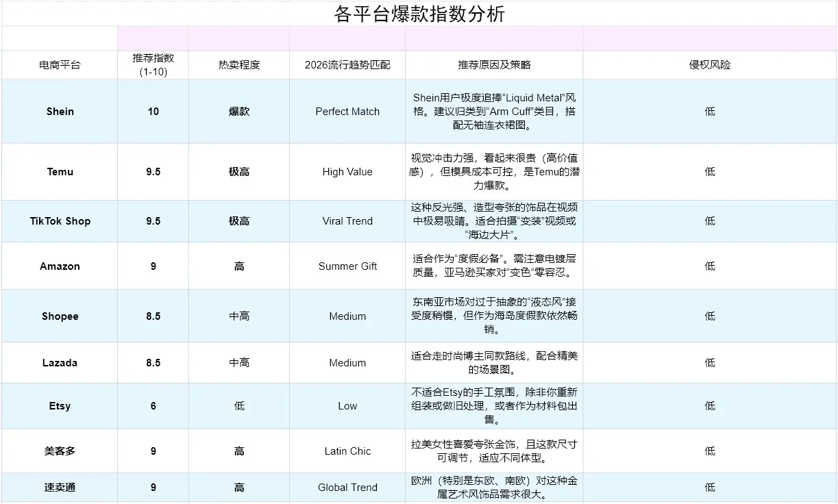Select the Amazon platform cell
Viewport: 838px width, 504px height.
(60, 266)
